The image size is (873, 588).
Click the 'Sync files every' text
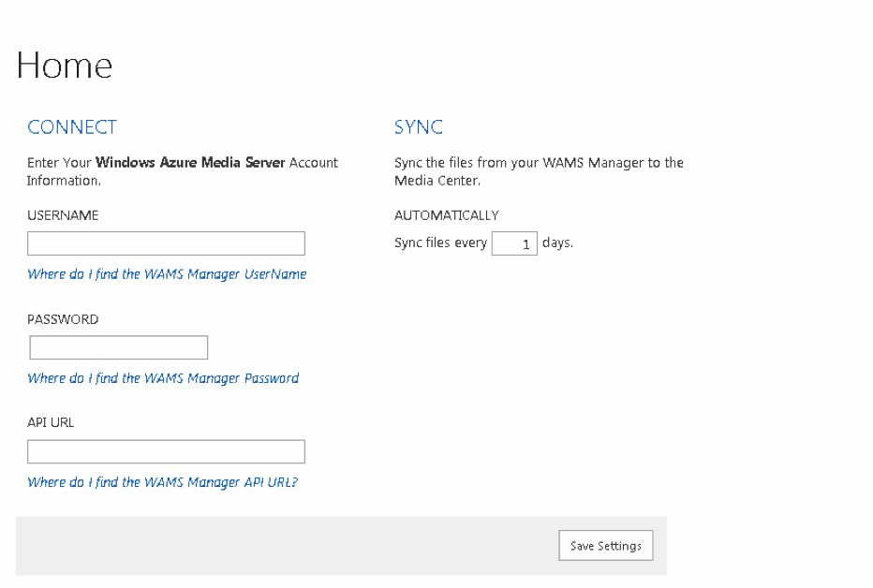point(441,243)
